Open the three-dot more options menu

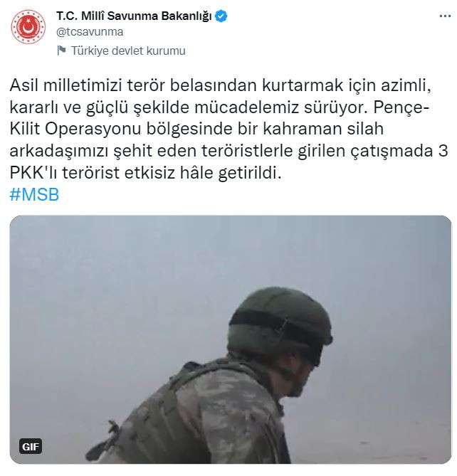445,16
